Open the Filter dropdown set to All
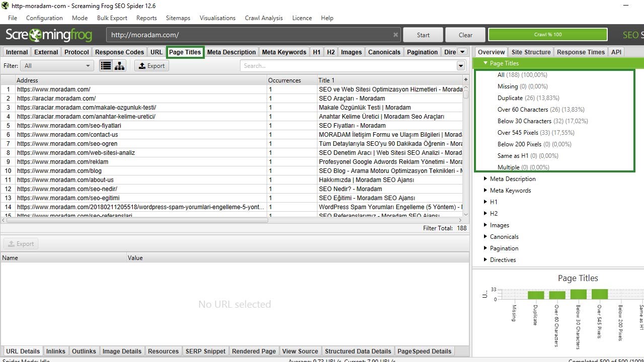 coord(57,65)
